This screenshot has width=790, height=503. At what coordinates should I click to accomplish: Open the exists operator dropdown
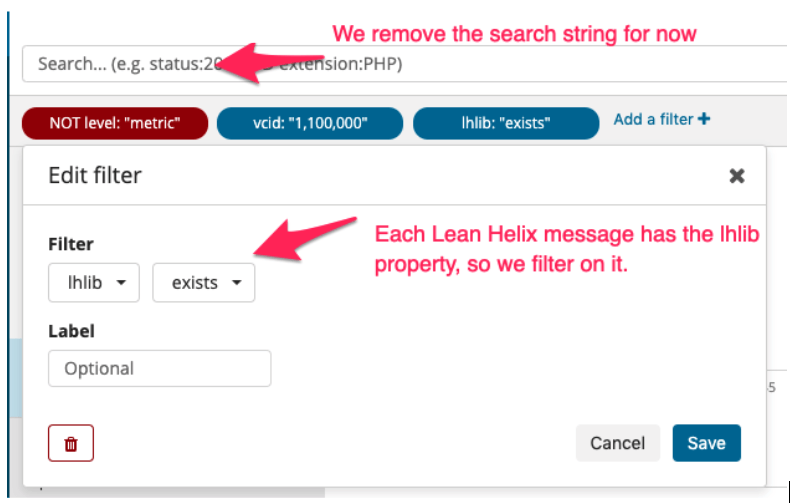(204, 283)
